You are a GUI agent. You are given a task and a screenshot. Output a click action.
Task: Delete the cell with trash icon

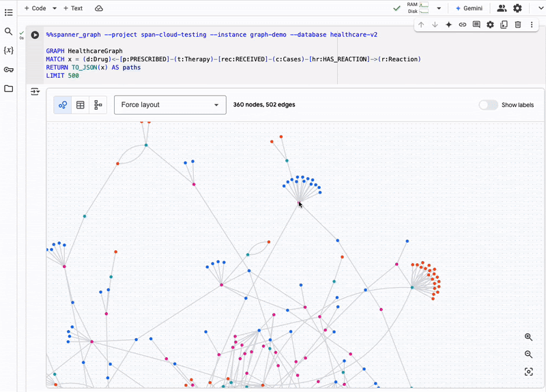point(518,25)
